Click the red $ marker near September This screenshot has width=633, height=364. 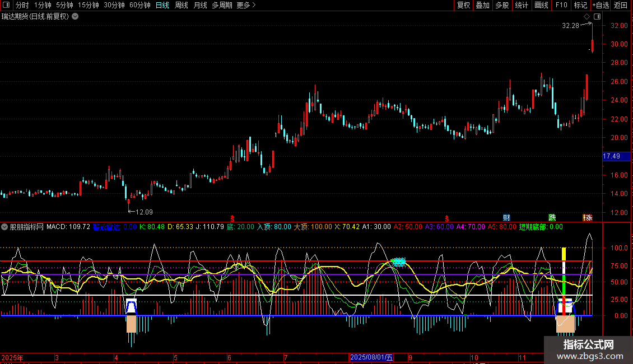(447, 217)
